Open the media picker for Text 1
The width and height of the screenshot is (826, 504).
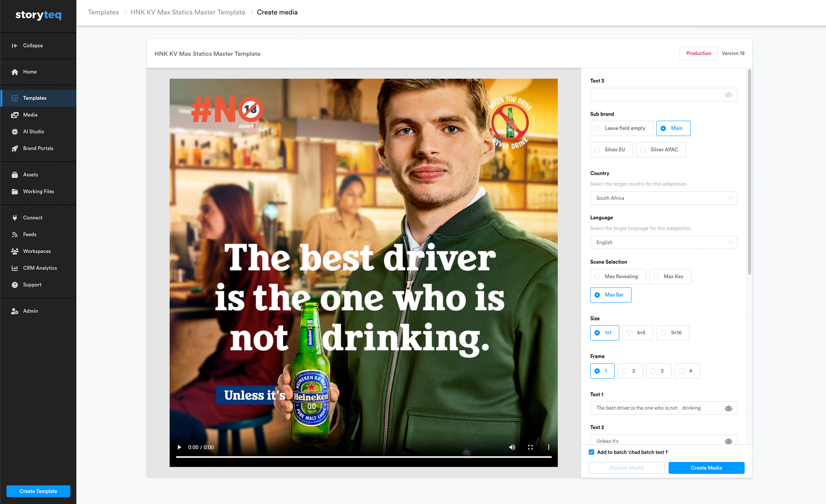729,408
